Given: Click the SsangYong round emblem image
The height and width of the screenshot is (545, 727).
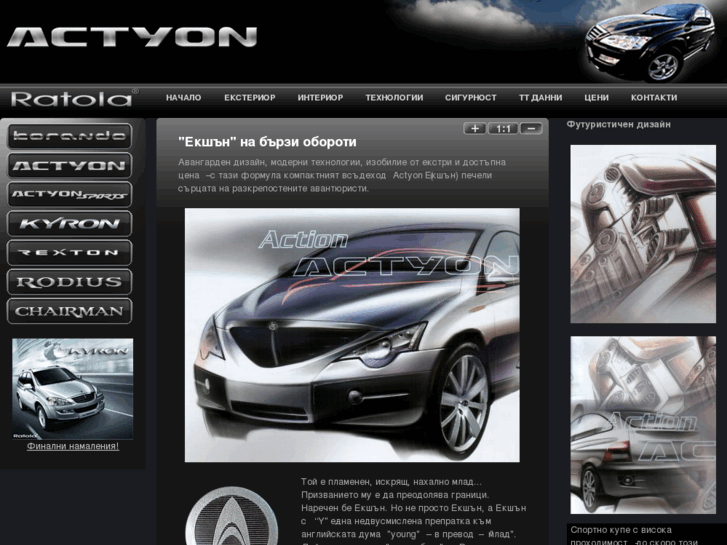Looking at the screenshot, I should (231, 516).
